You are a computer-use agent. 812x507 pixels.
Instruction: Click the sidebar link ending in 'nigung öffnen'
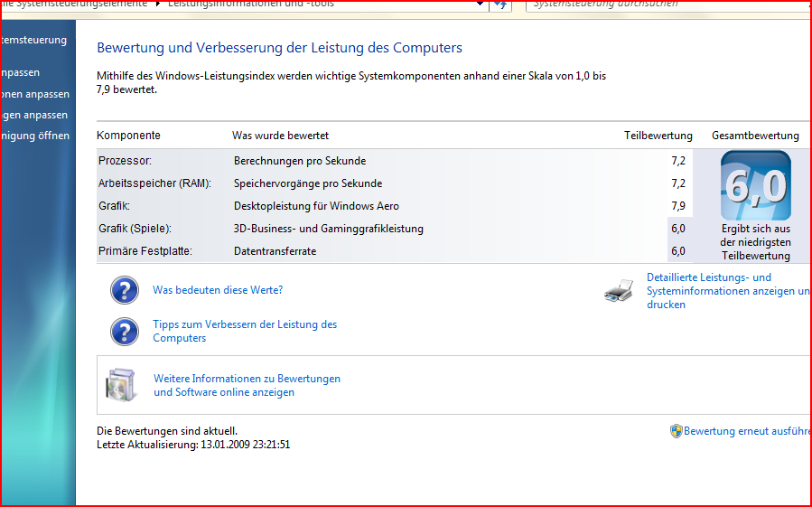click(36, 136)
